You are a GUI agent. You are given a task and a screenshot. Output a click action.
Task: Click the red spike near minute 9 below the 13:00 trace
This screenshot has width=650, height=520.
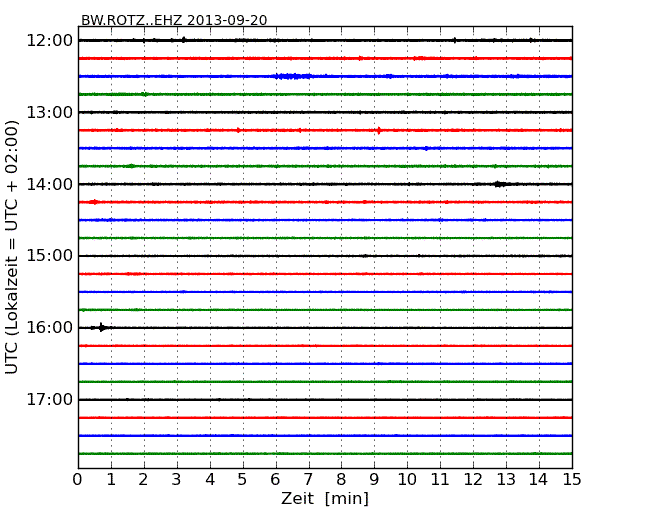click(x=379, y=130)
